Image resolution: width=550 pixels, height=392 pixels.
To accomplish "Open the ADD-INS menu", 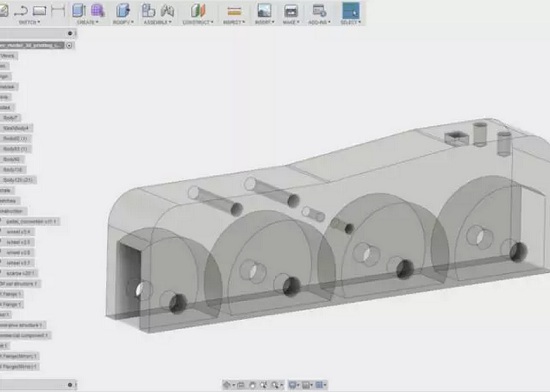I will click(319, 22).
